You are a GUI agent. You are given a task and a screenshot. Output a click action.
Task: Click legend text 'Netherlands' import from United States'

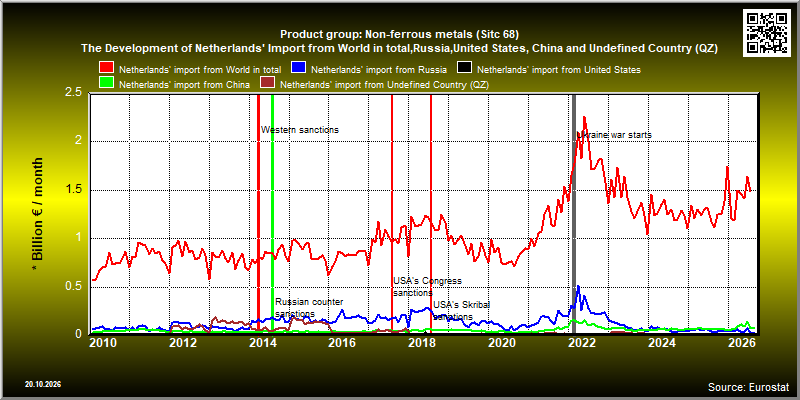[559, 69]
